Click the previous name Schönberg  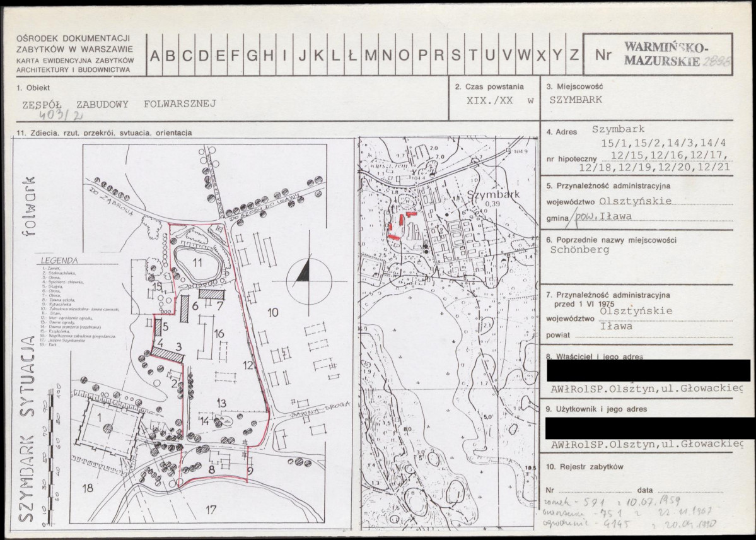(579, 250)
